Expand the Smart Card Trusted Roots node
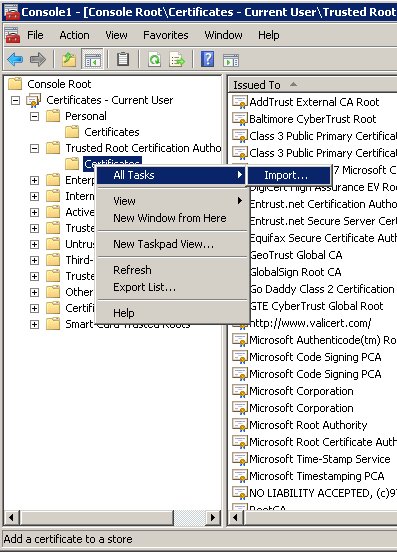397x552 pixels. (34, 324)
